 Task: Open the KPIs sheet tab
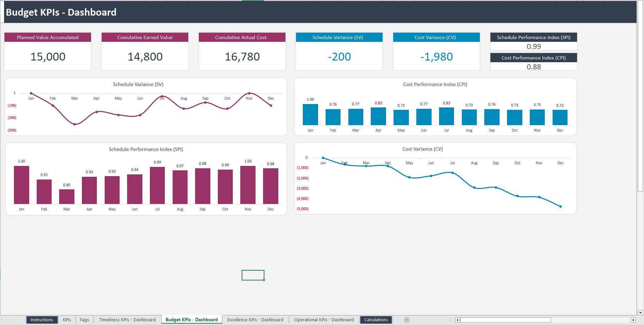click(67, 320)
